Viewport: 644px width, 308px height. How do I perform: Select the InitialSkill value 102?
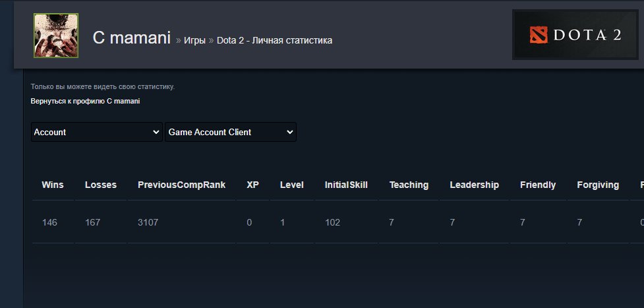(332, 222)
